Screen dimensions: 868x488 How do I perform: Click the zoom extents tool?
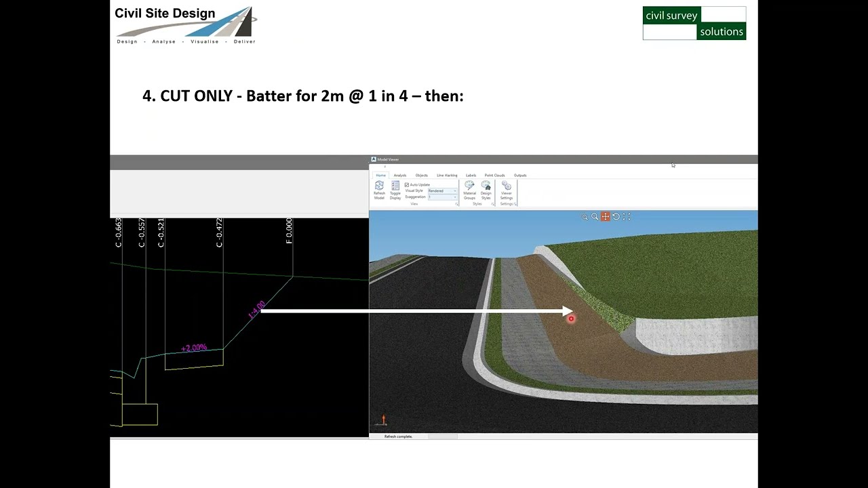pos(627,217)
